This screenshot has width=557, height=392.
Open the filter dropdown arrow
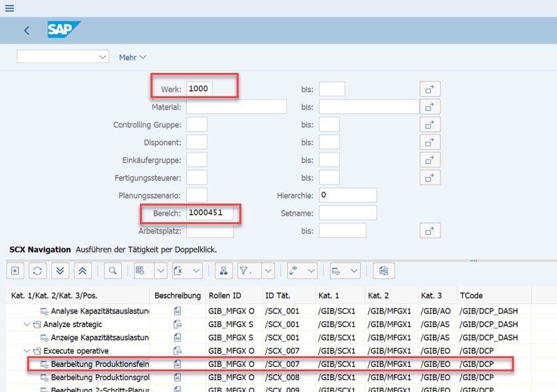click(x=268, y=271)
